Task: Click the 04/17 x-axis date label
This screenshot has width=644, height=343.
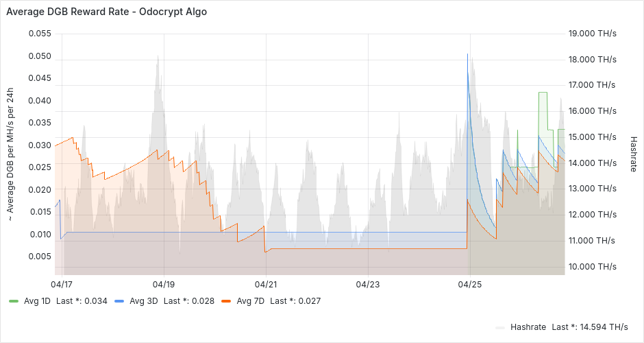Action: pos(62,283)
